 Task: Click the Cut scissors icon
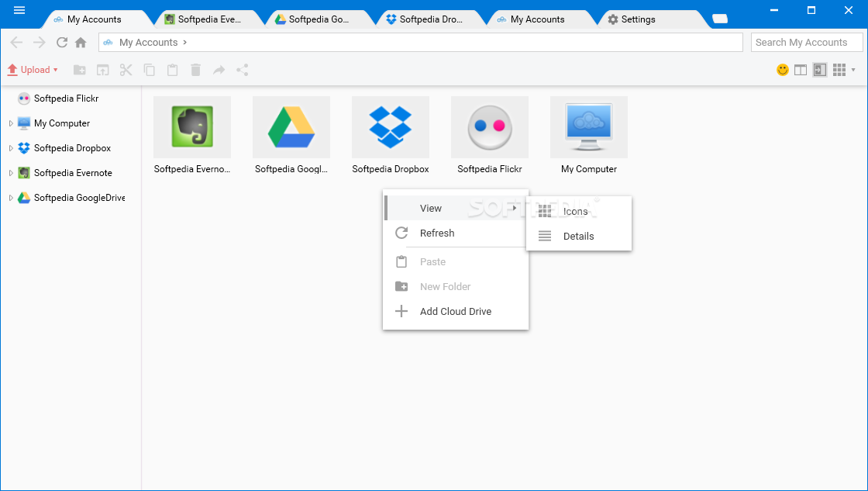point(126,70)
